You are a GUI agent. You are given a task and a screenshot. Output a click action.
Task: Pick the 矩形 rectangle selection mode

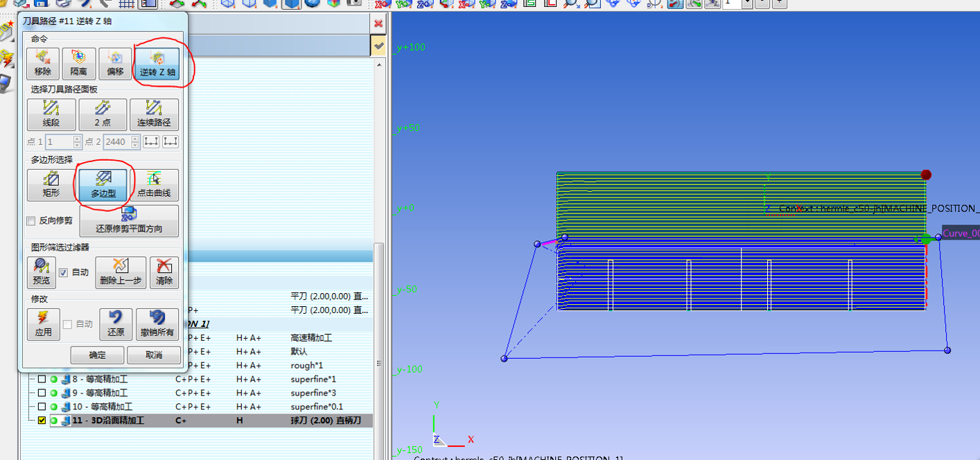click(51, 185)
